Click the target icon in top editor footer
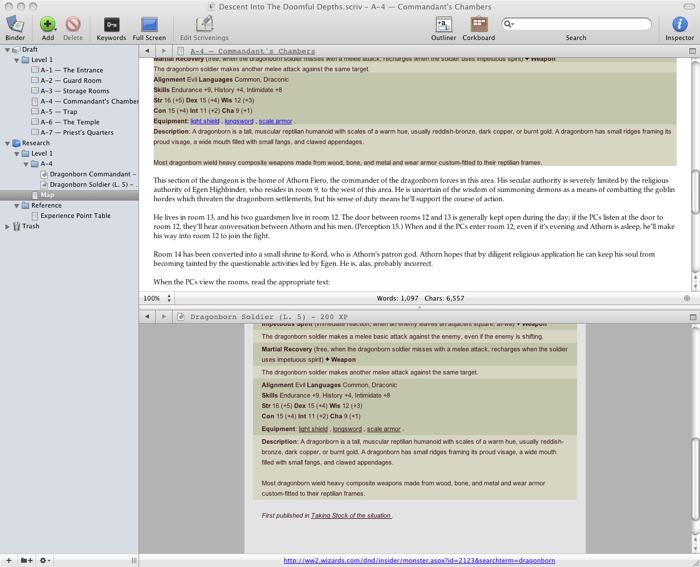The image size is (700, 567). (687, 298)
